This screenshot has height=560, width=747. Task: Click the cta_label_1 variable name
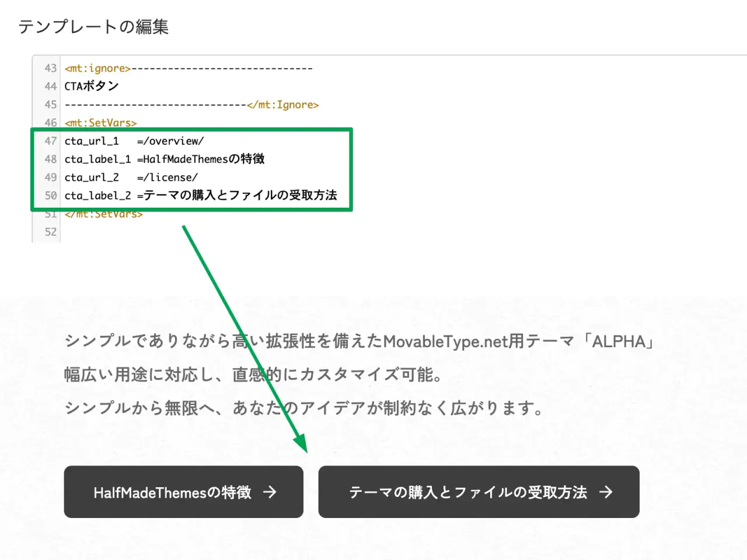97,159
